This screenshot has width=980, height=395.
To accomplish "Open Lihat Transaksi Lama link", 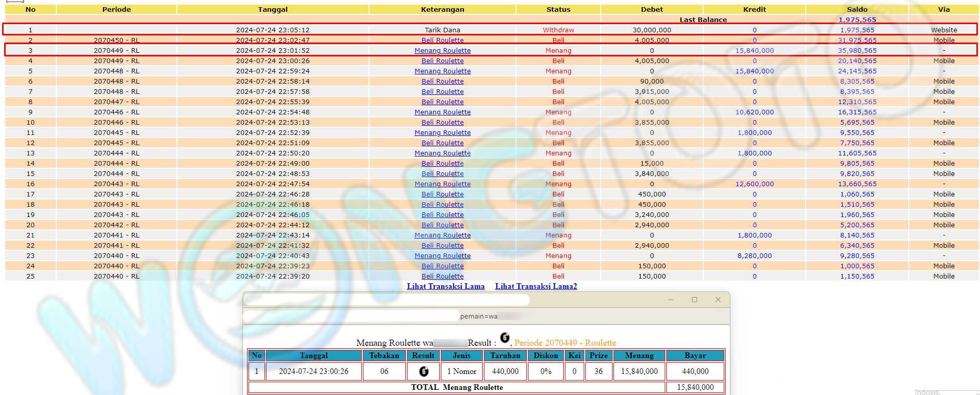I will [x=445, y=286].
